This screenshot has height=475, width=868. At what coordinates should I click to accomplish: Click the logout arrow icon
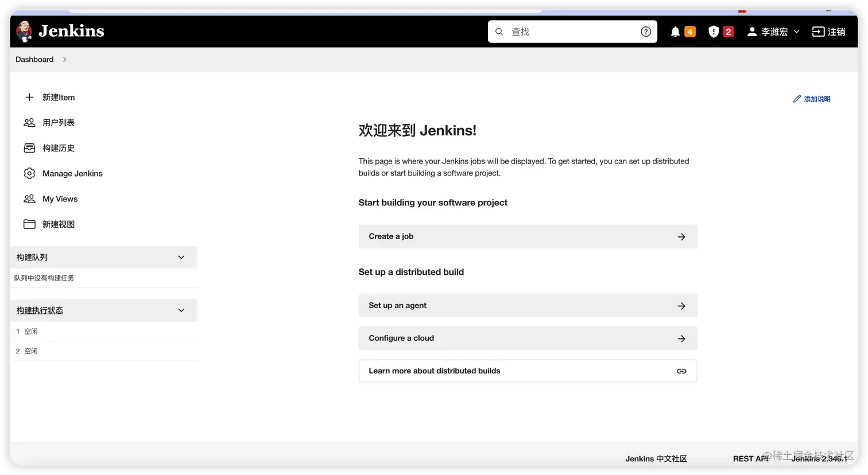(818, 32)
